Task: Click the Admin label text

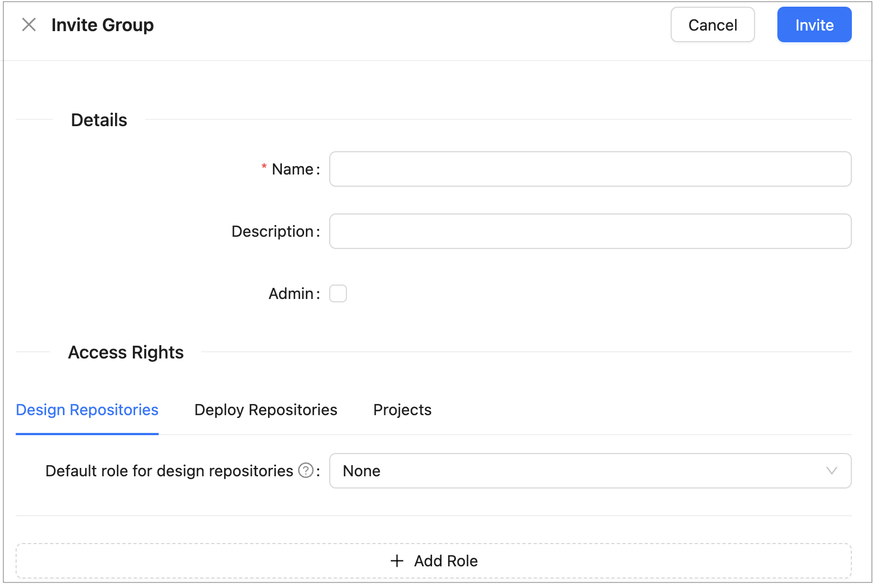Action: [291, 293]
